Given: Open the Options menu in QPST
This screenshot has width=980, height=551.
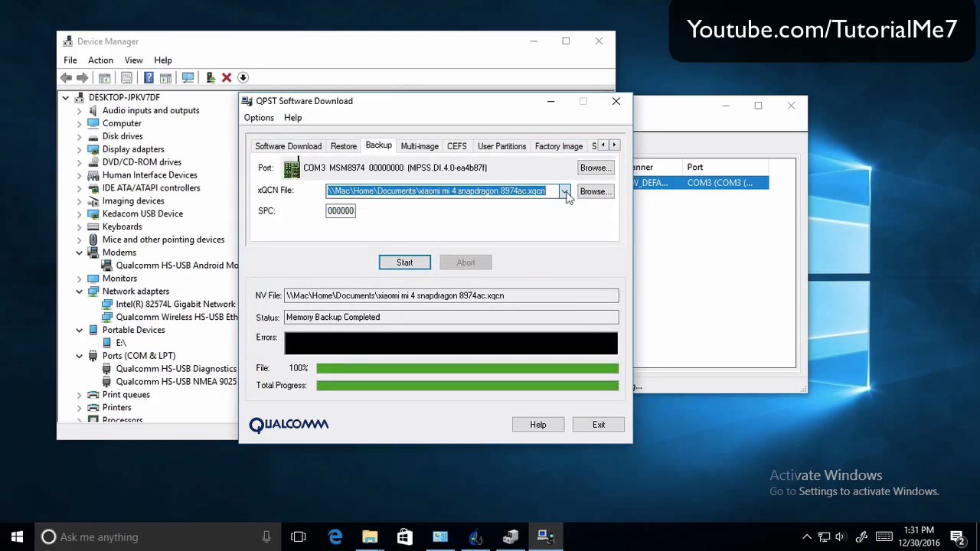Looking at the screenshot, I should tap(259, 118).
